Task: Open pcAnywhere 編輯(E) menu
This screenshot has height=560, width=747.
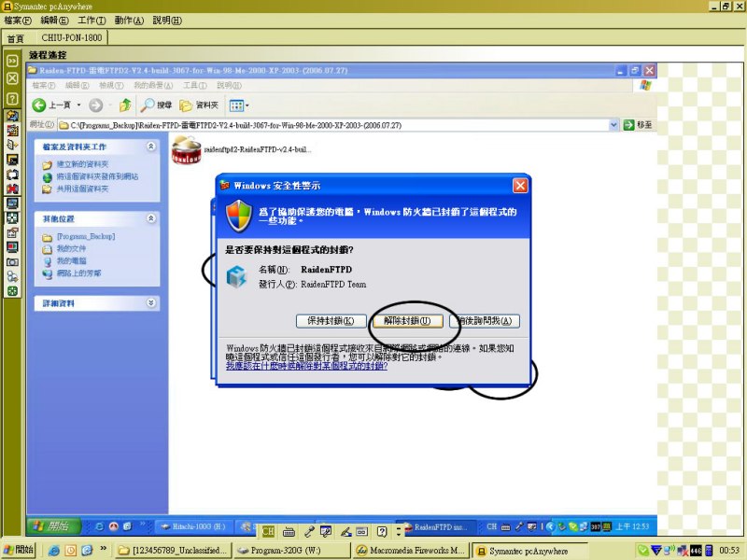Action: pyautogui.click(x=55, y=21)
